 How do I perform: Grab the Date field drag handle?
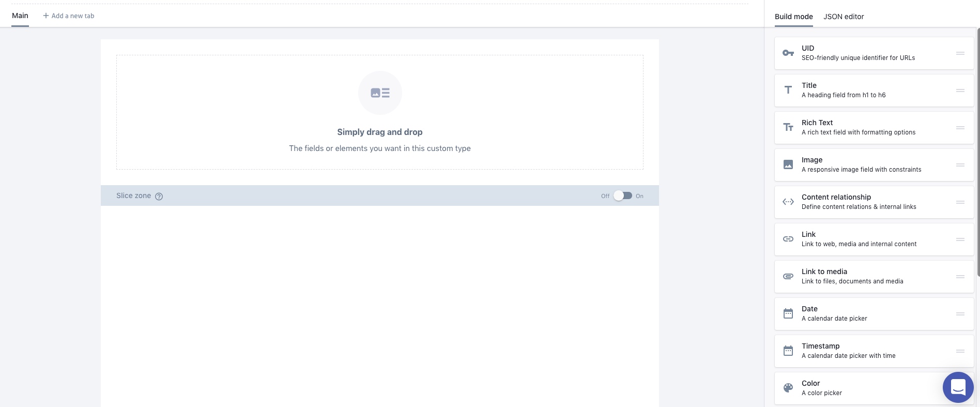click(x=960, y=314)
